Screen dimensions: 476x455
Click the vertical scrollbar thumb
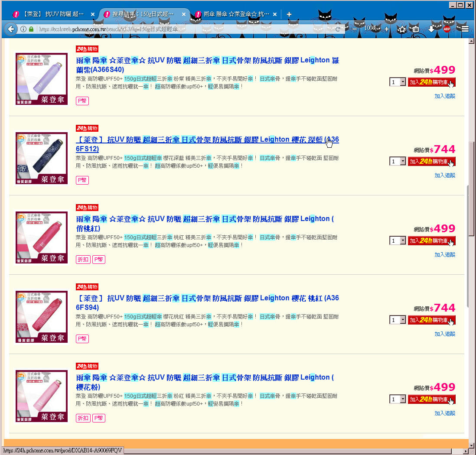click(x=471, y=189)
